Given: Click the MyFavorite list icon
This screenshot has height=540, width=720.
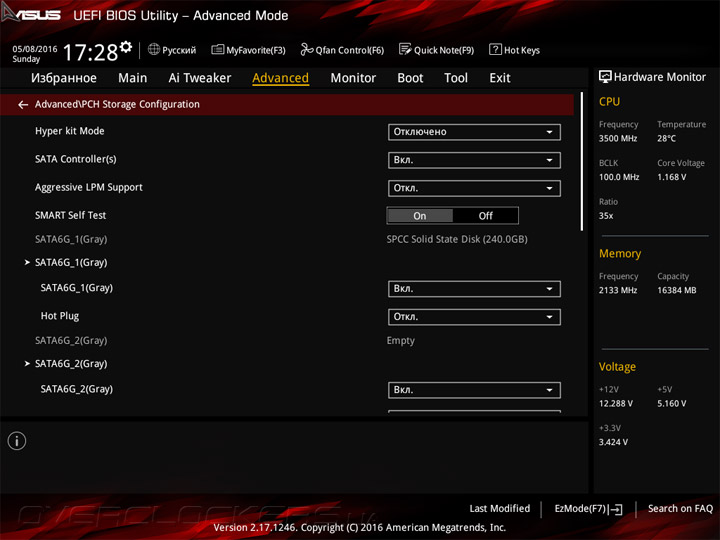Looking at the screenshot, I should click(x=218, y=50).
